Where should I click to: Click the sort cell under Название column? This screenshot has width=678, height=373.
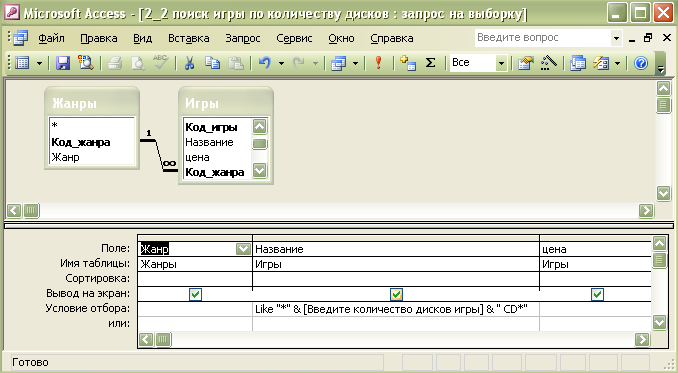coord(396,279)
